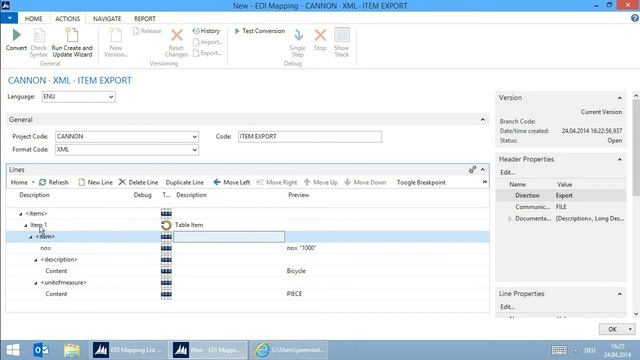Open the version History
This screenshot has width=640, height=360.
pyautogui.click(x=207, y=31)
